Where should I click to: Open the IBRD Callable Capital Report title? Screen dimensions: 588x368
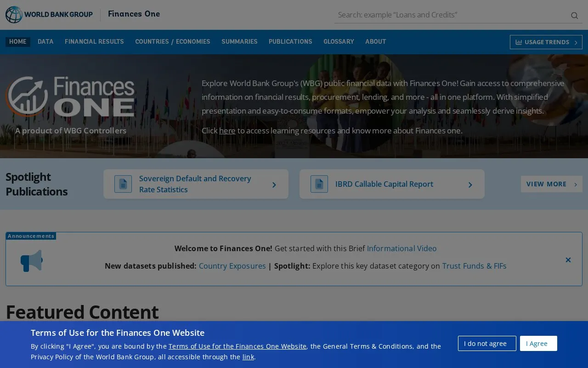[384, 184]
